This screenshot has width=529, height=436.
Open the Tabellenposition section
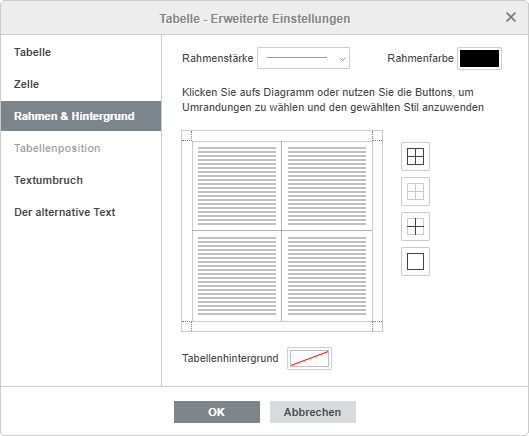[81, 148]
